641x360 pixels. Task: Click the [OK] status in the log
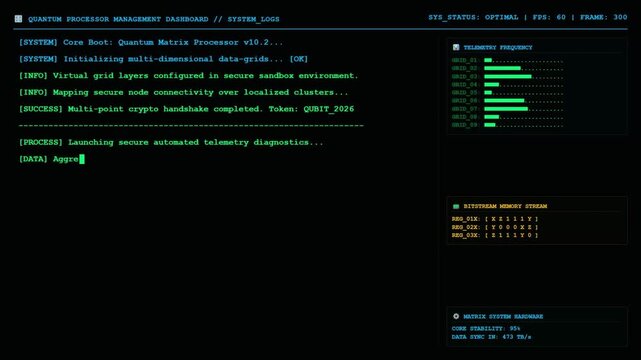299,59
